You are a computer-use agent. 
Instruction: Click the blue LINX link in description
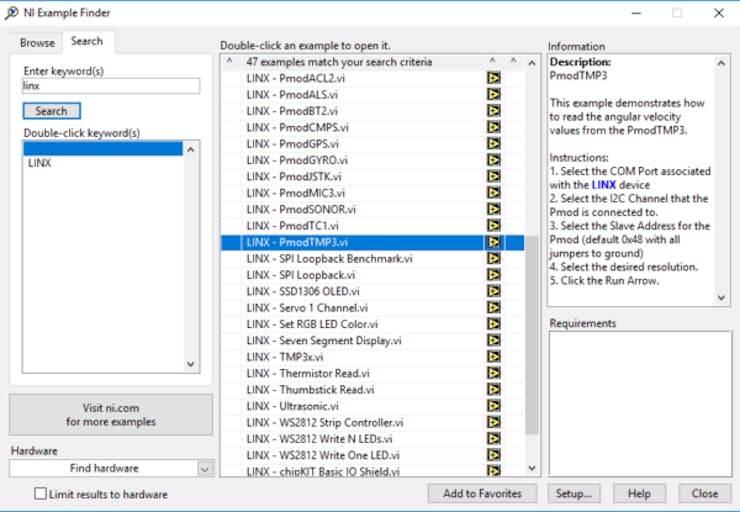(x=604, y=185)
